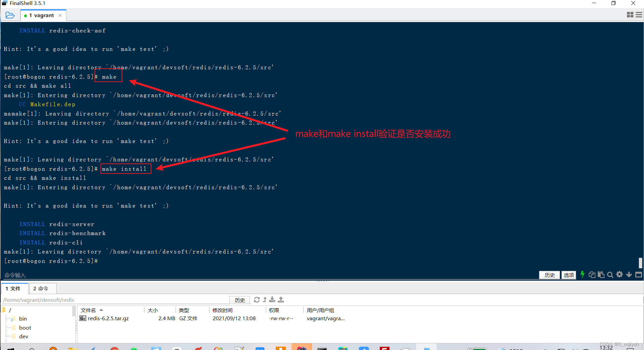The height and width of the screenshot is (350, 644).
Task: Sort by 文件名 column header
Action: (111, 310)
